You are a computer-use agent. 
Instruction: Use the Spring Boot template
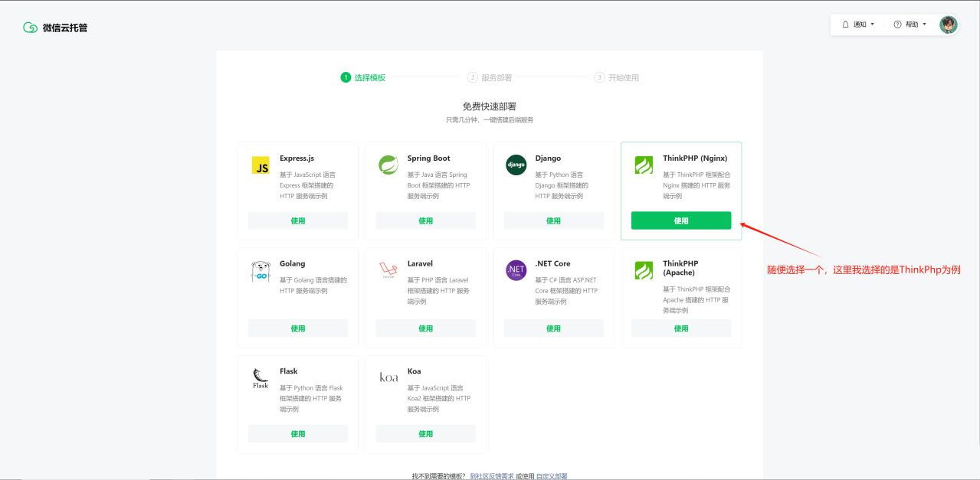click(426, 220)
